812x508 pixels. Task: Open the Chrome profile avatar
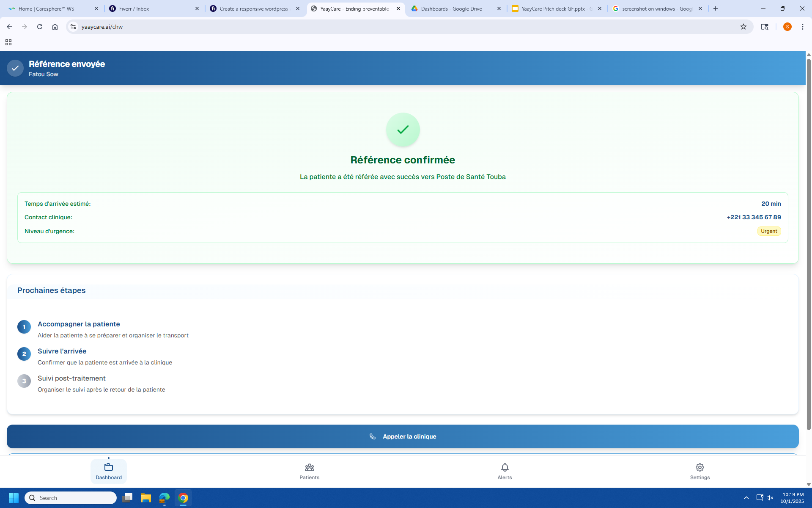tap(787, 26)
